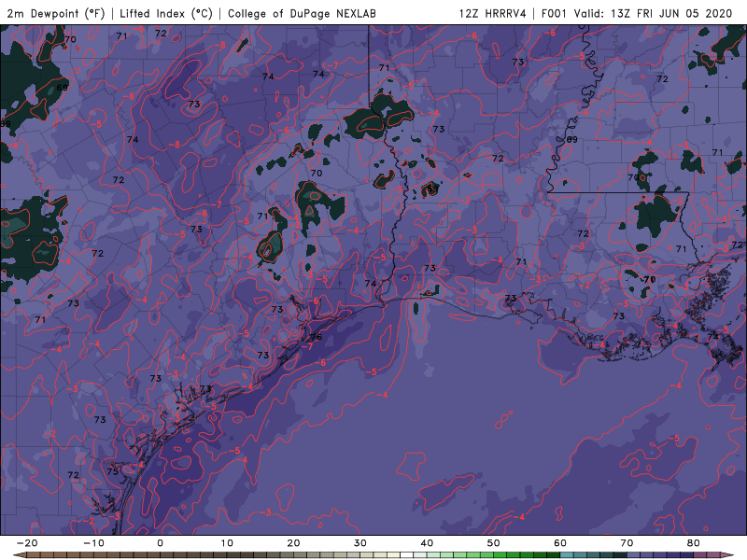The image size is (747, 560).
Task: Click the "10" legend tick label
Action: pyautogui.click(x=227, y=543)
